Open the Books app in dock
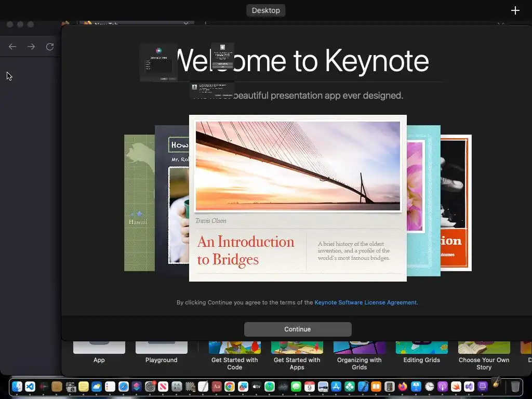This screenshot has height=399, width=532. coord(376,387)
